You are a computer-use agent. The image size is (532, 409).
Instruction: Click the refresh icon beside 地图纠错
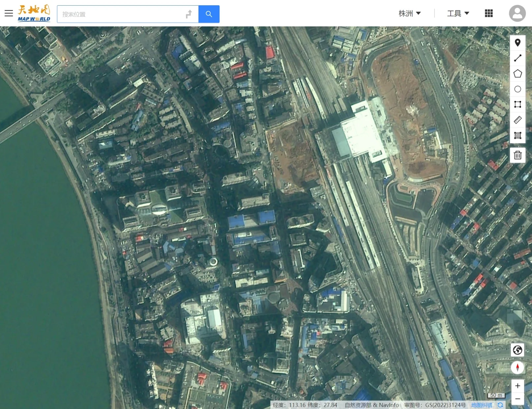(x=500, y=405)
